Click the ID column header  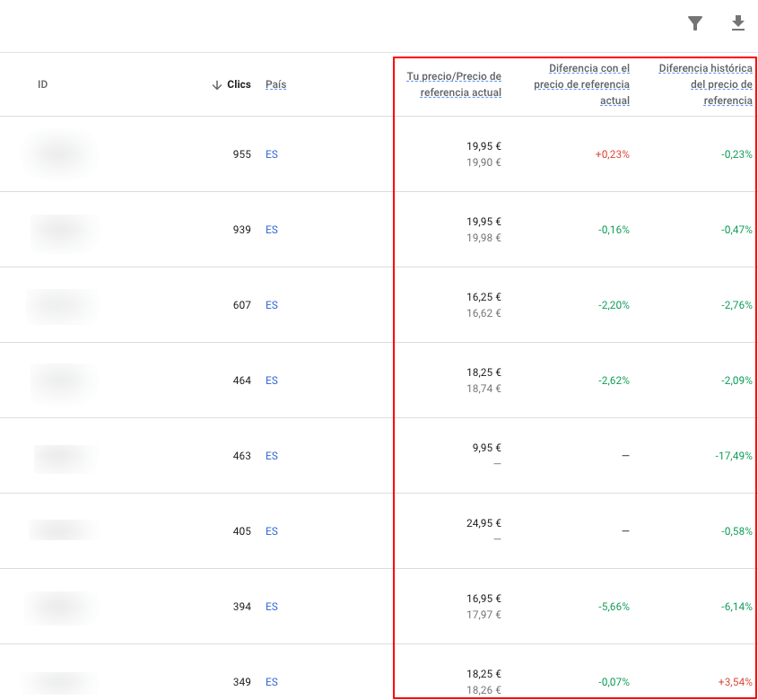42,84
